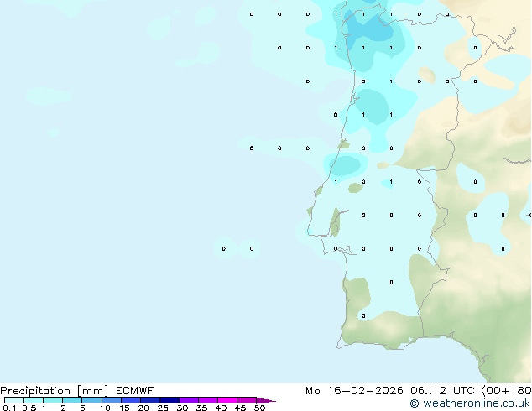
Task: Click the 1–2 mm legend swatch
Action: [53, 400]
